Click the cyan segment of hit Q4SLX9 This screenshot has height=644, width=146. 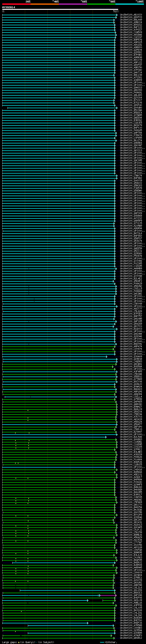coord(45,600)
